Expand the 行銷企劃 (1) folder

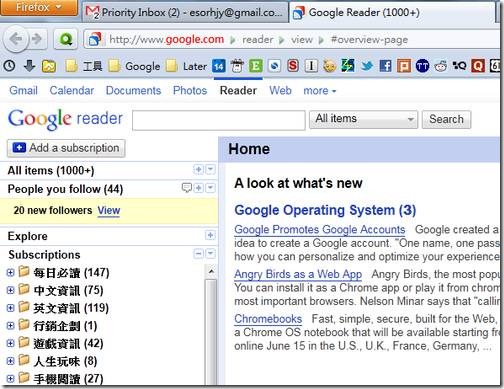[10, 326]
